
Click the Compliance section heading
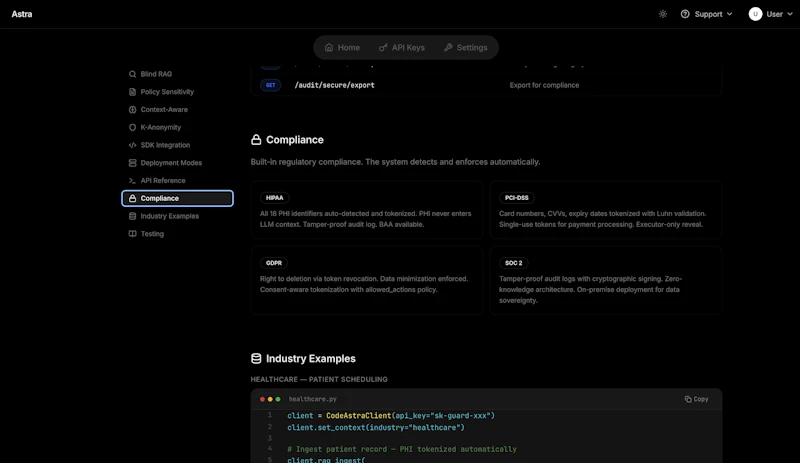(x=294, y=140)
